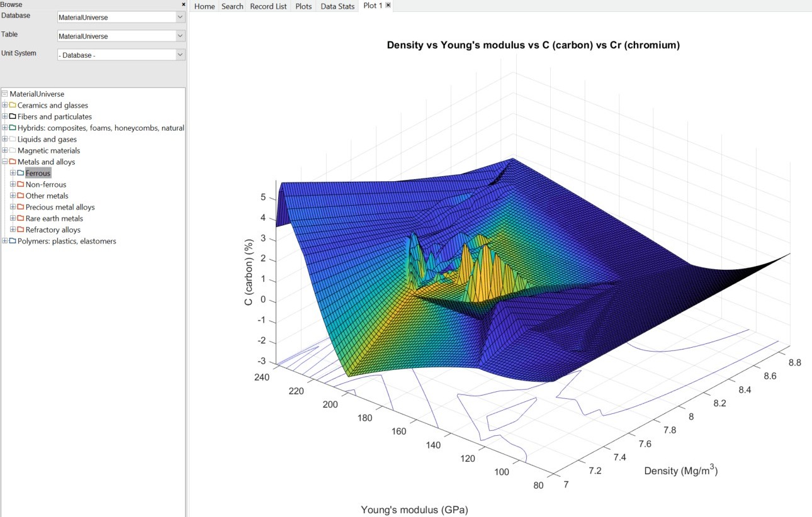Open the Data Stats tab
This screenshot has height=517, width=812.
pos(337,6)
